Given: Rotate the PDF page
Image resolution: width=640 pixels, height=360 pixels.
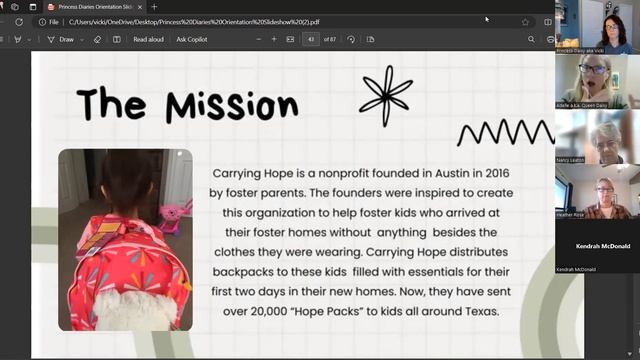Looking at the screenshot, I should (x=351, y=39).
